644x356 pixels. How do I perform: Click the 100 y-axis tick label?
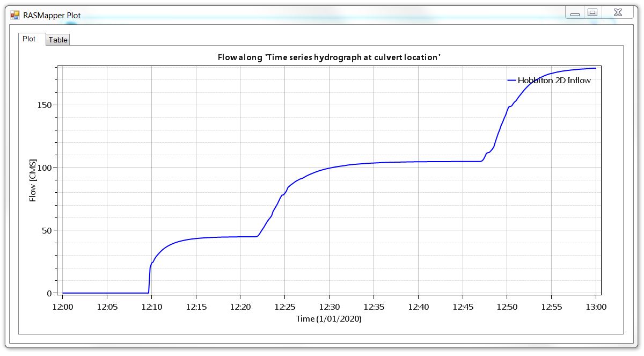pyautogui.click(x=46, y=168)
